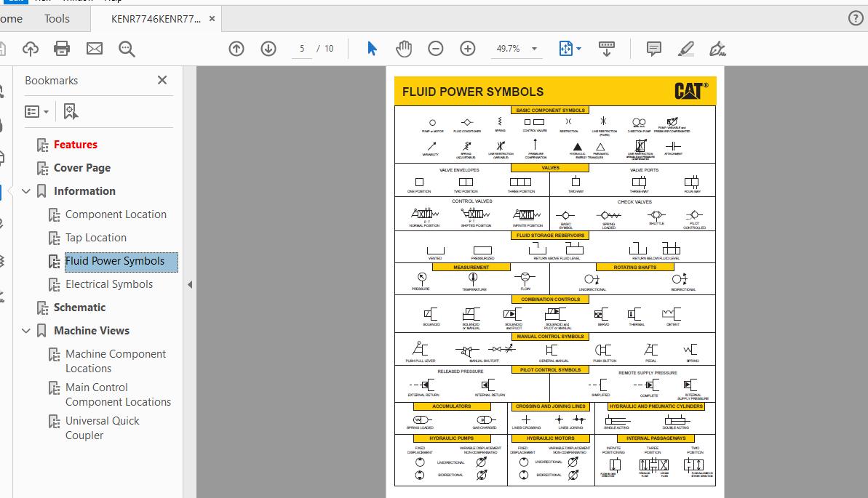Open the Cover Page bookmark
The image size is (868, 498).
pos(82,168)
